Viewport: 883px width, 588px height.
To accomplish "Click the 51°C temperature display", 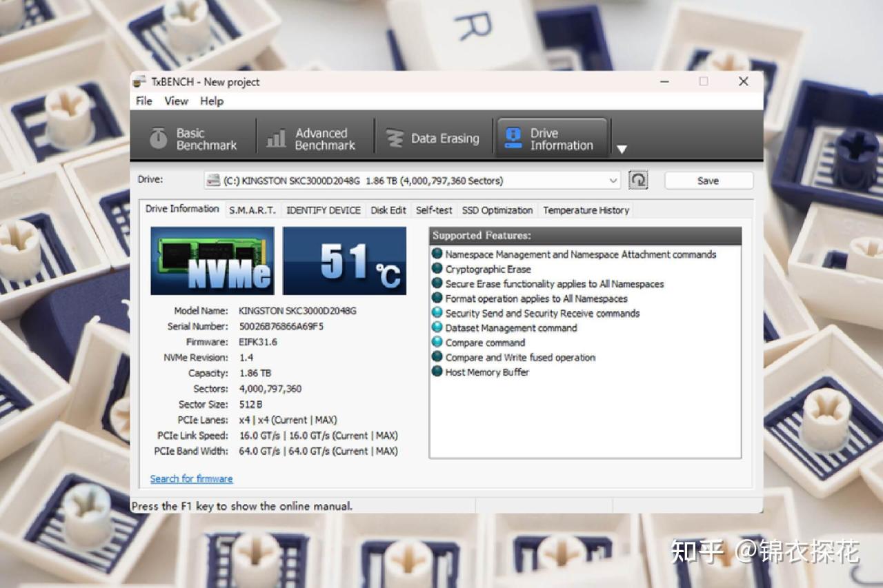I will coord(344,261).
